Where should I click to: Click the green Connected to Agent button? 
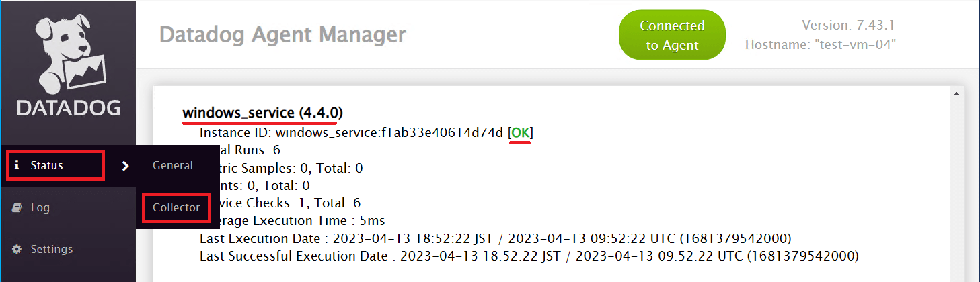672,36
